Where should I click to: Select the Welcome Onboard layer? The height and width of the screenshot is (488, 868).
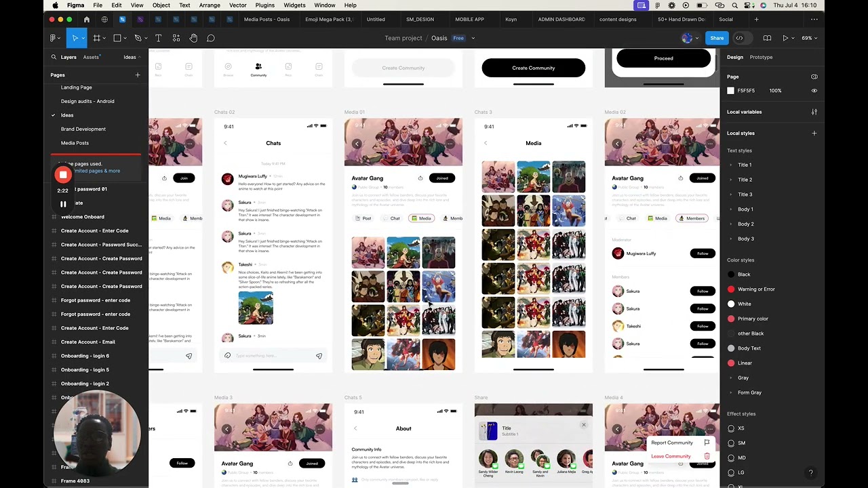coord(83,217)
